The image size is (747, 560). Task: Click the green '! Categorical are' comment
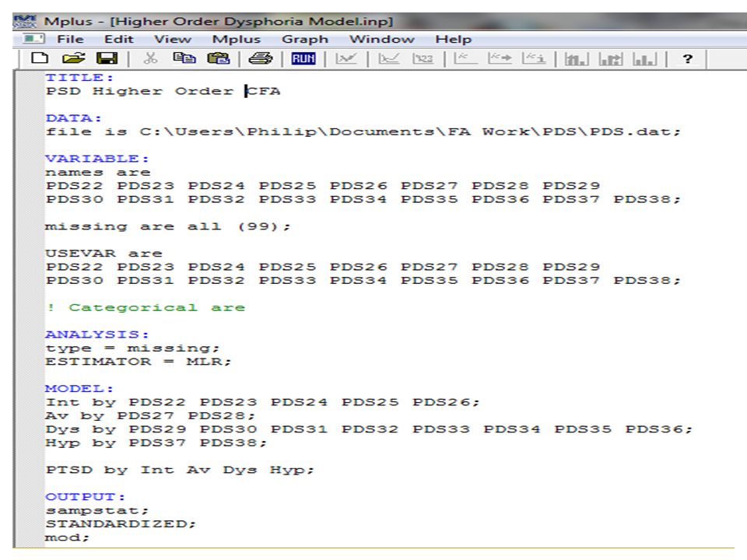point(146,308)
